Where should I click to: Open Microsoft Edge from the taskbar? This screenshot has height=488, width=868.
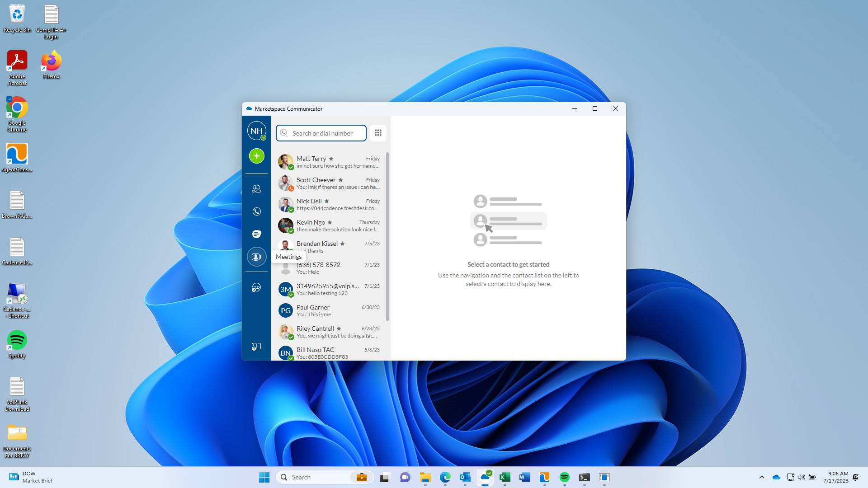[445, 477]
